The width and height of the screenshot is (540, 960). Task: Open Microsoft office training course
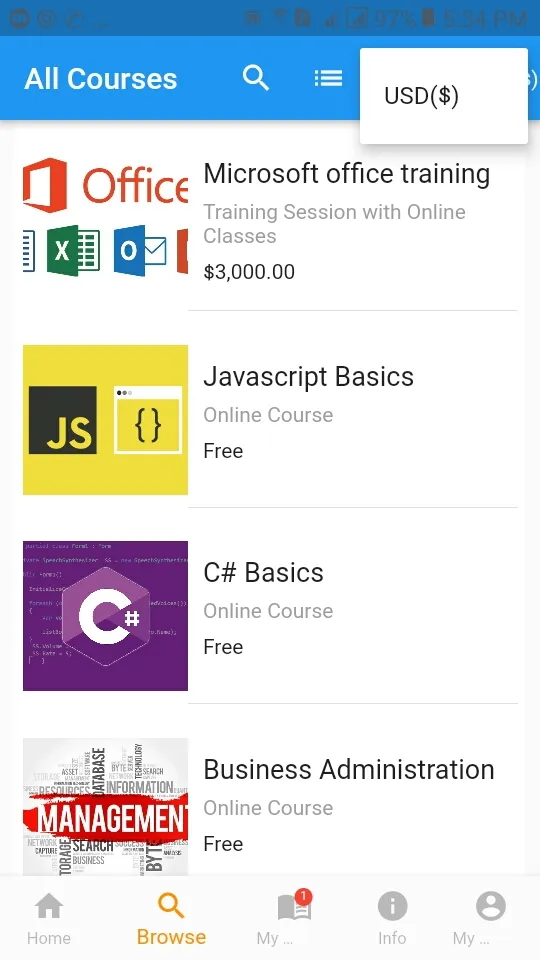click(x=347, y=174)
